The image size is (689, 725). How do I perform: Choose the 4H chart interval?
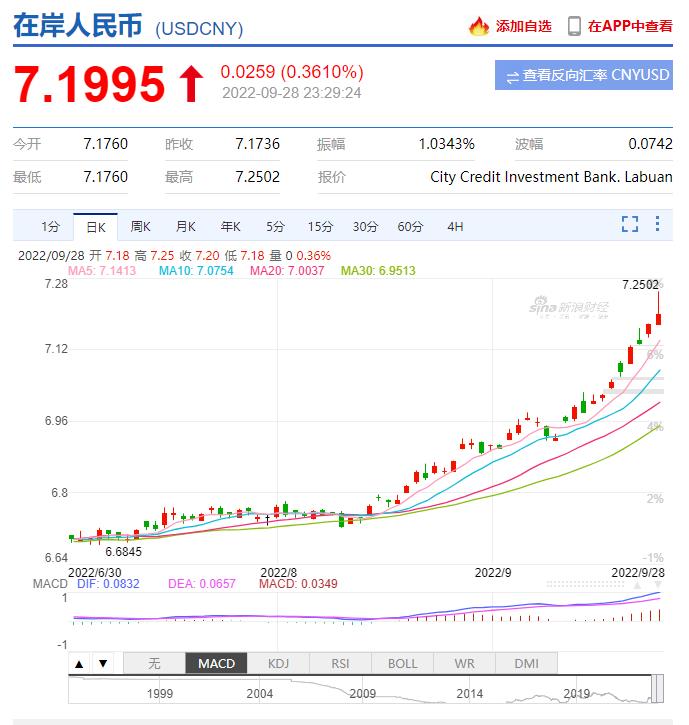coord(455,226)
